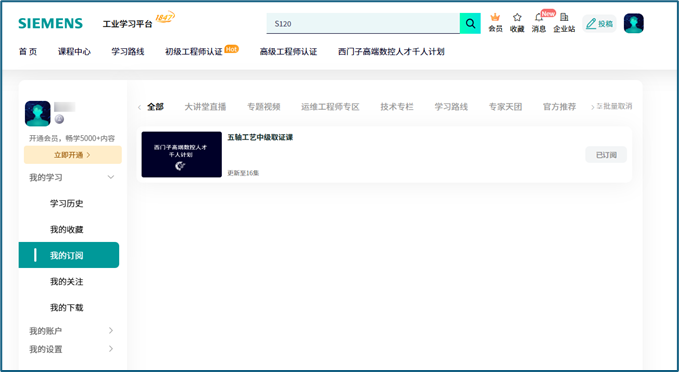Click the left arrow of category tabs

[139, 107]
